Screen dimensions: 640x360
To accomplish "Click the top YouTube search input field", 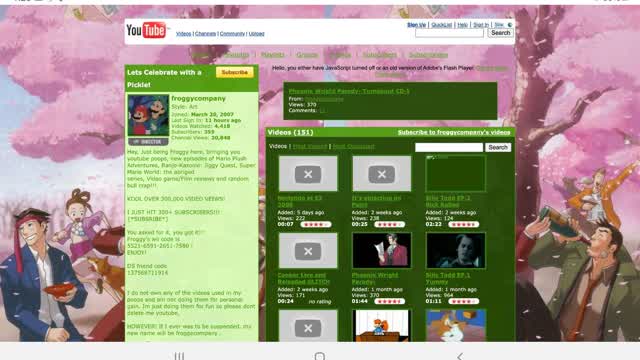I will (449, 33).
